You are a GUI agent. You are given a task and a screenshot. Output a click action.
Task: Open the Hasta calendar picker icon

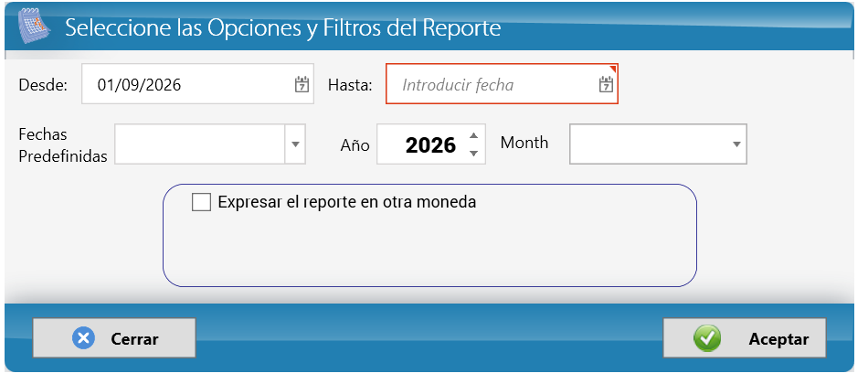[x=606, y=85]
